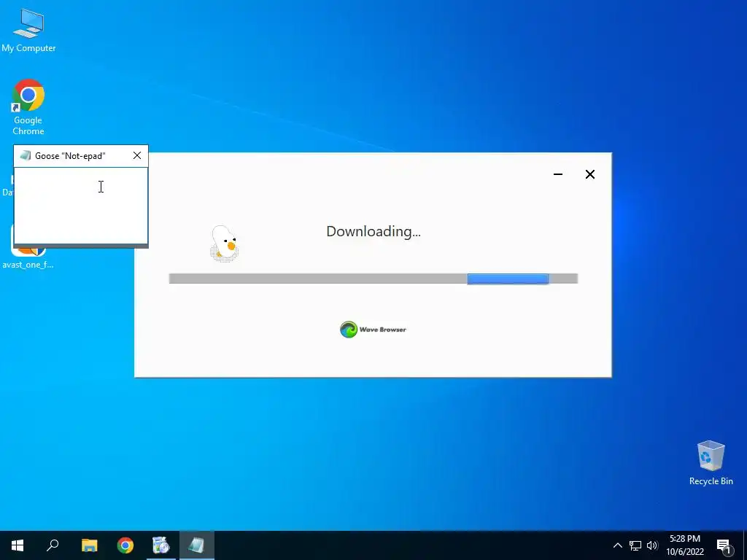Click the Goose "Not-epad" title bar icon
Screen dimensions: 747x560
26,156
